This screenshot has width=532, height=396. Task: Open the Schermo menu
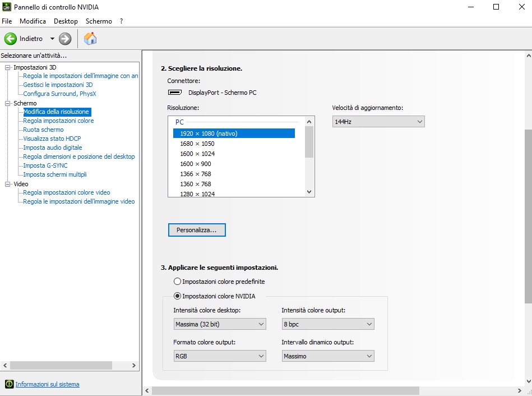(99, 21)
